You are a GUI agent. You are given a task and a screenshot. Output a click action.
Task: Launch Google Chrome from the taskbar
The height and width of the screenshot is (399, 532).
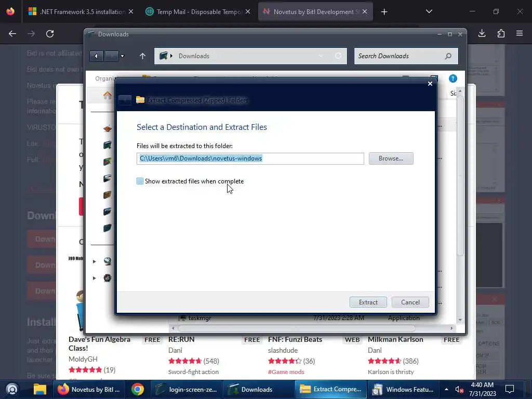pos(137,389)
